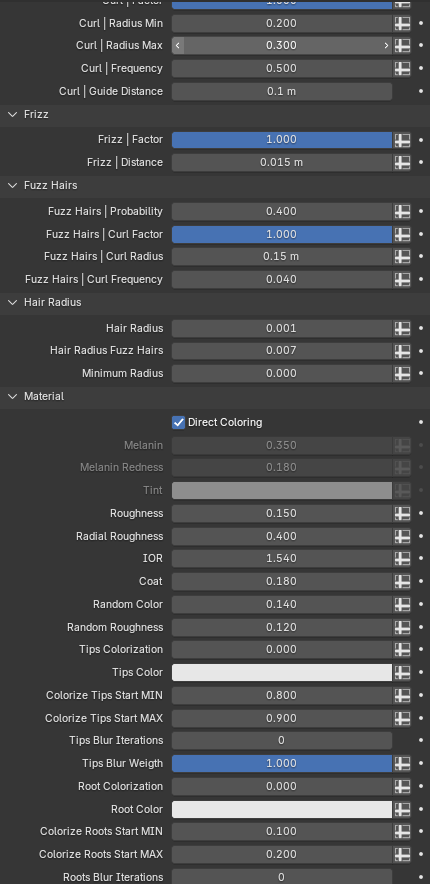Disable the Direct Coloring checkbox
Viewport: 430px width, 884px height.
tap(178, 422)
